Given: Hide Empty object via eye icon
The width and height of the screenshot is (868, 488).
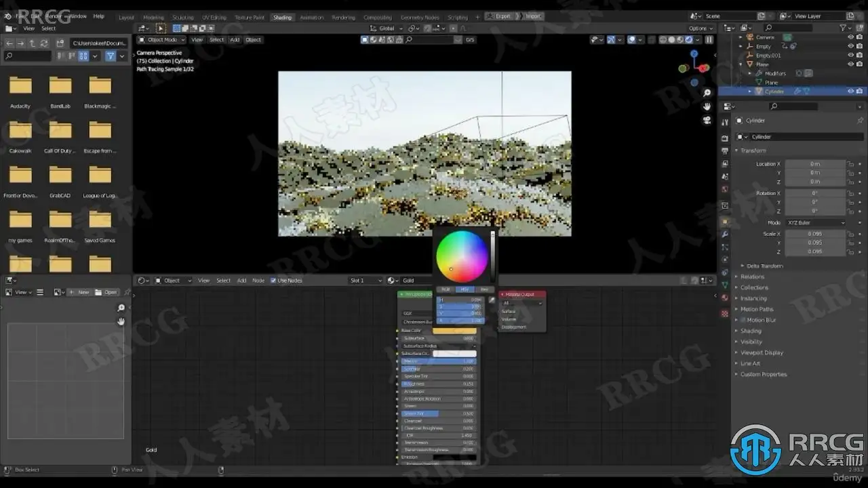Looking at the screenshot, I should pos(850,46).
